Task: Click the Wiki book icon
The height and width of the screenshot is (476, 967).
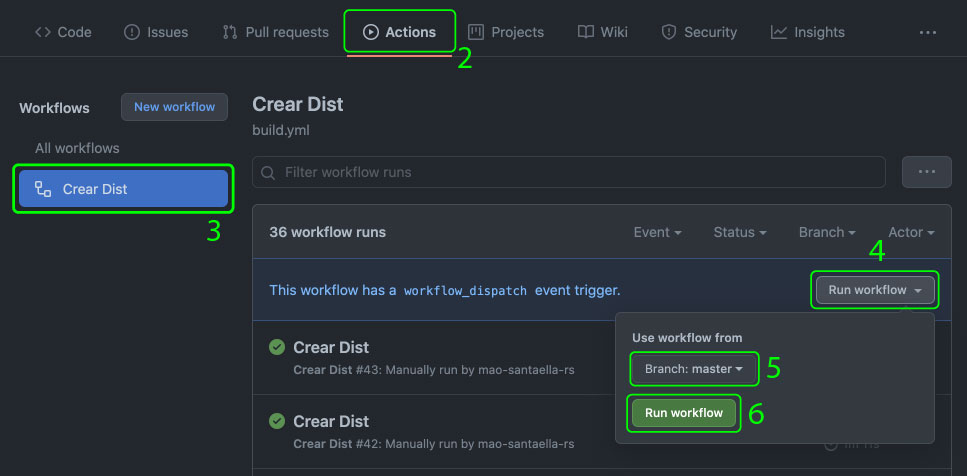Action: click(x=586, y=32)
